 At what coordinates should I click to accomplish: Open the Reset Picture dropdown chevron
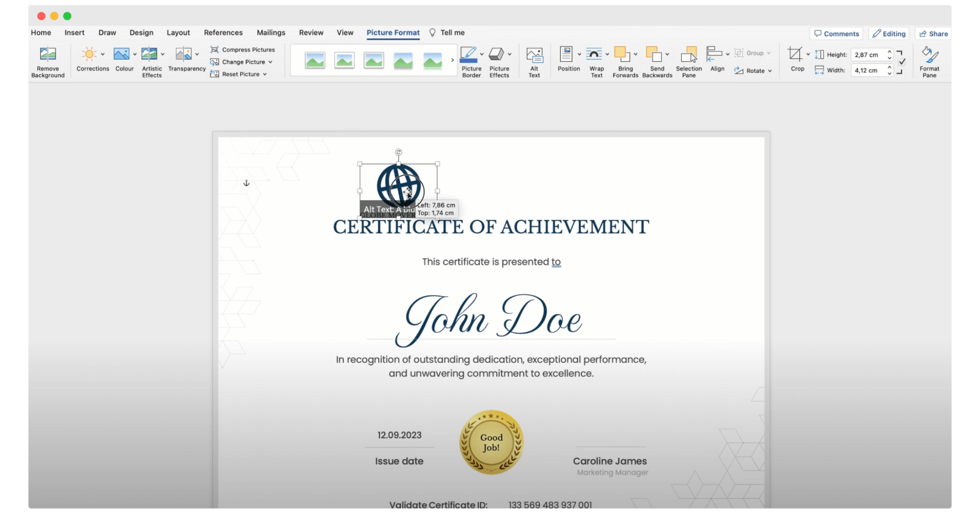coord(265,75)
